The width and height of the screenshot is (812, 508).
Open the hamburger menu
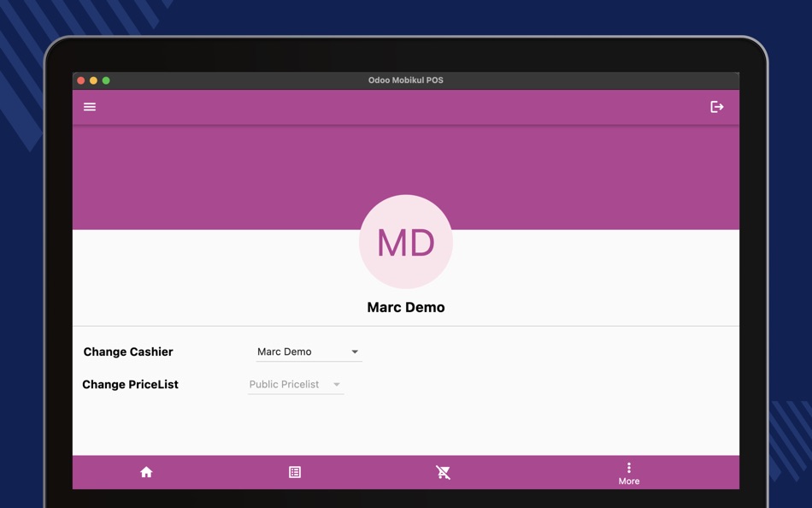click(x=90, y=107)
